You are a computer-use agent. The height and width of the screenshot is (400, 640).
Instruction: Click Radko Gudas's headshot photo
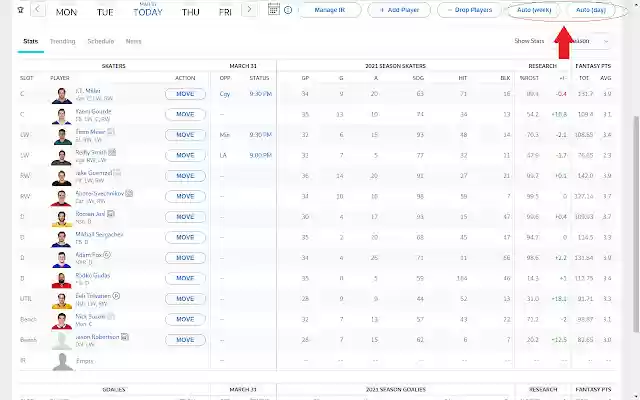[62, 280]
